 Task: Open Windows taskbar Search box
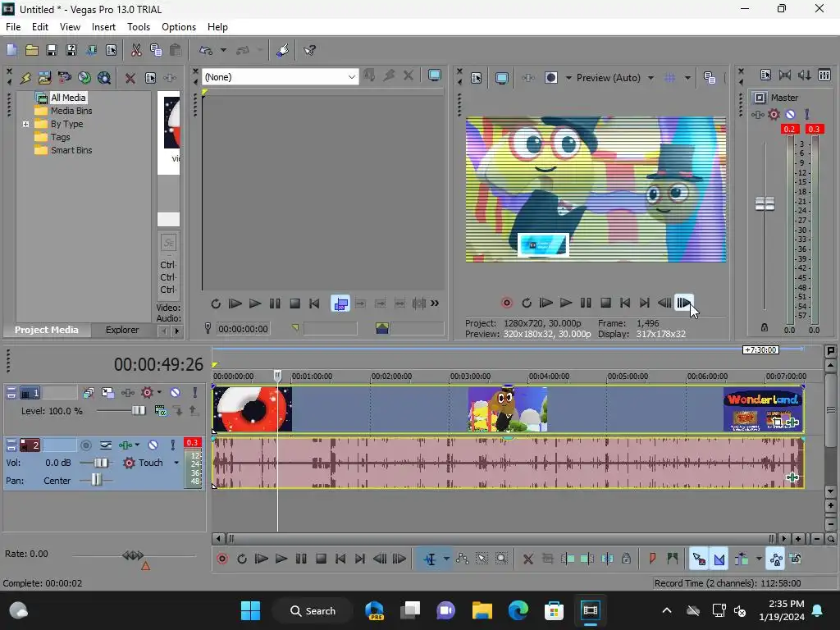(313, 611)
